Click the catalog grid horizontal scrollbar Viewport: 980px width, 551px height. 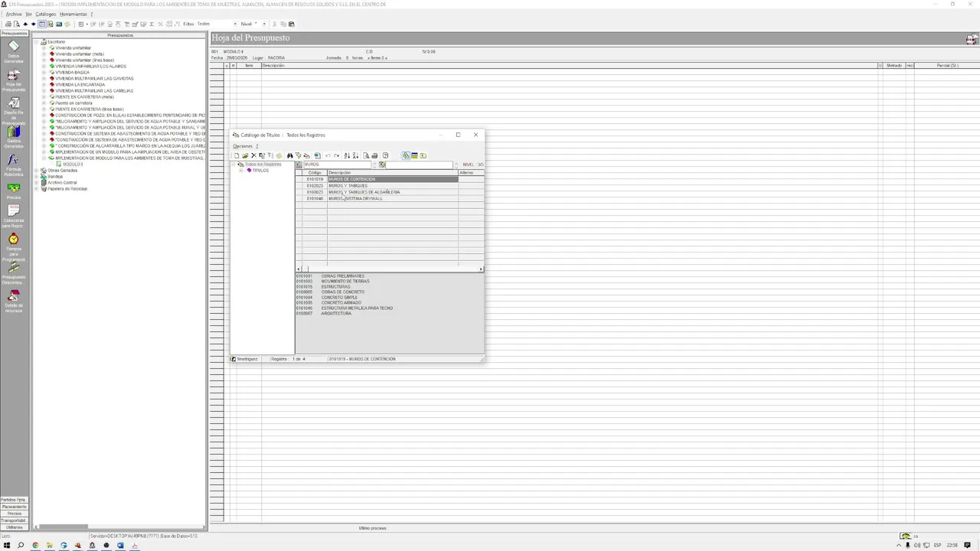coord(390,269)
